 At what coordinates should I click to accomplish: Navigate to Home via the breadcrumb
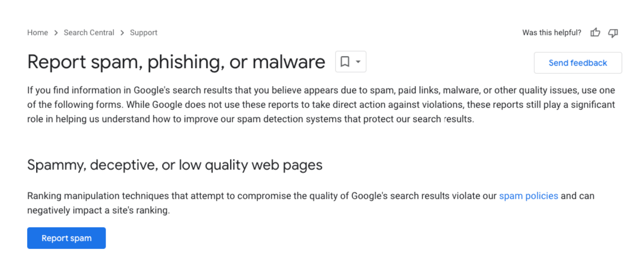[37, 32]
